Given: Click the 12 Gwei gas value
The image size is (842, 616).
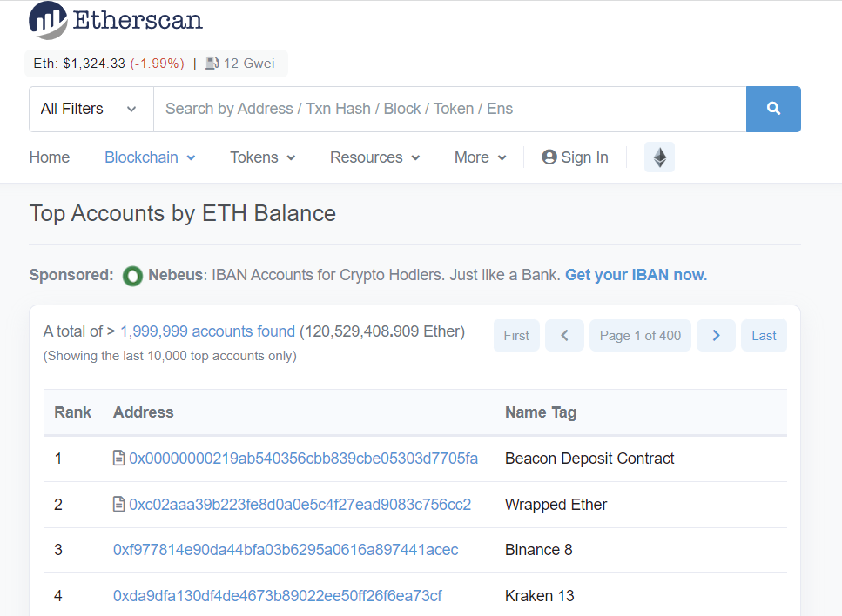Looking at the screenshot, I should coord(249,64).
